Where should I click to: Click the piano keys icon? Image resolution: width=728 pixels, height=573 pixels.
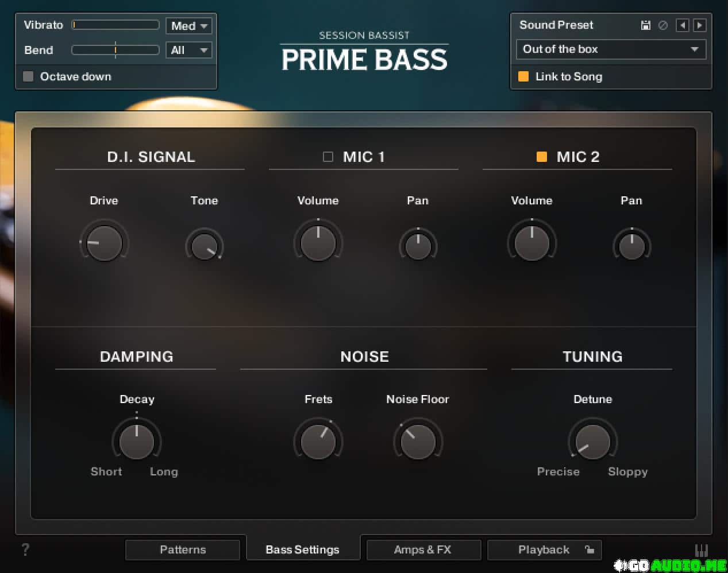point(702,550)
